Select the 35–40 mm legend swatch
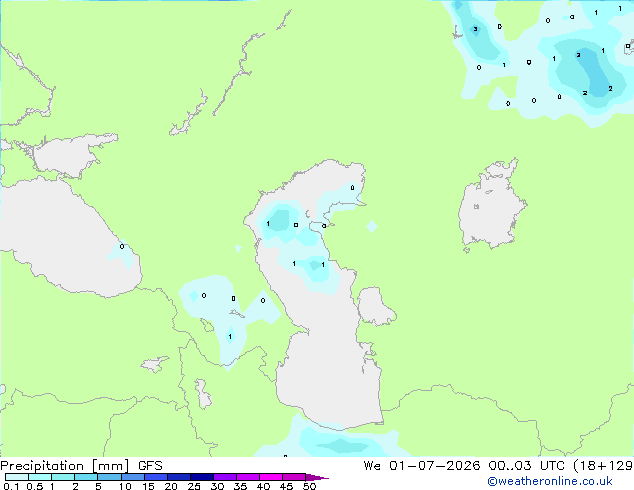634x490 pixels. point(248,477)
